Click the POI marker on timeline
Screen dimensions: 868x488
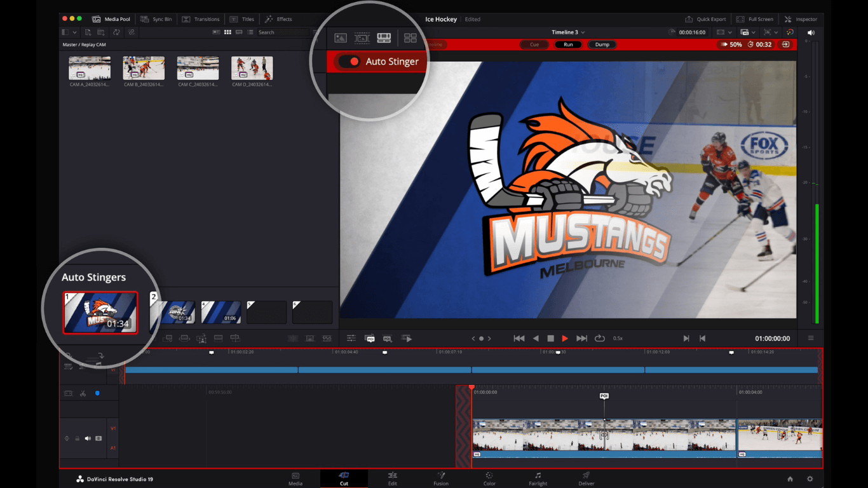point(604,396)
